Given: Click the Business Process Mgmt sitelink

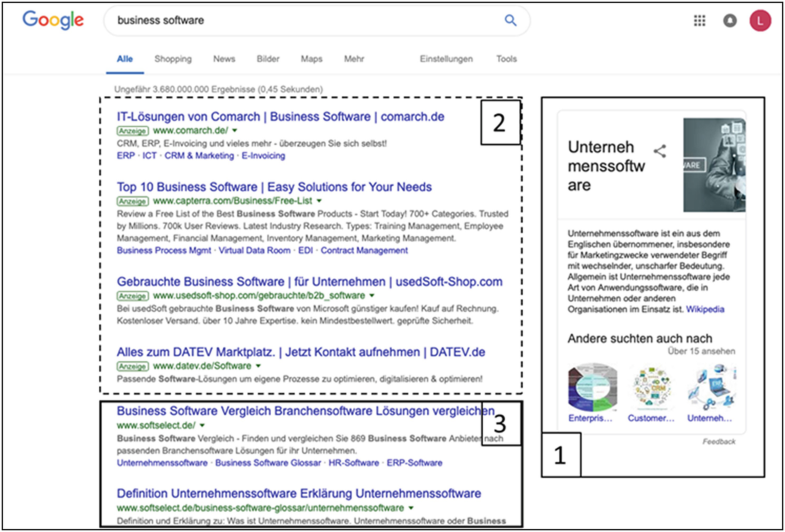Looking at the screenshot, I should pyautogui.click(x=164, y=250).
